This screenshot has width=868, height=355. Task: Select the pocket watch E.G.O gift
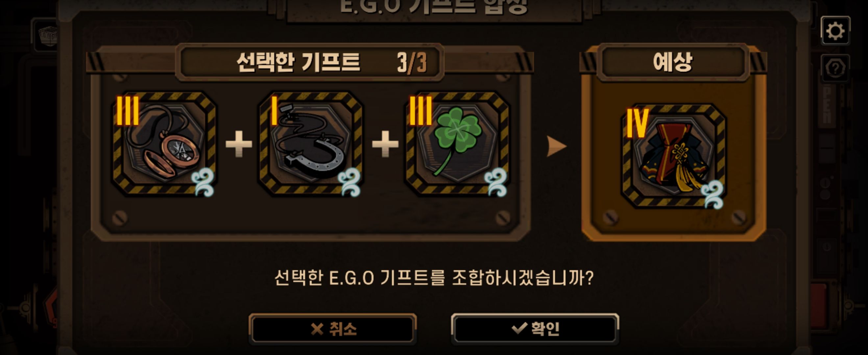pos(164,143)
